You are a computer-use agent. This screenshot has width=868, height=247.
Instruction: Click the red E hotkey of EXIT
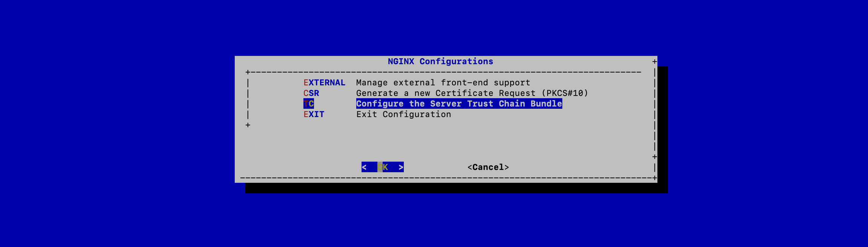pyautogui.click(x=306, y=114)
